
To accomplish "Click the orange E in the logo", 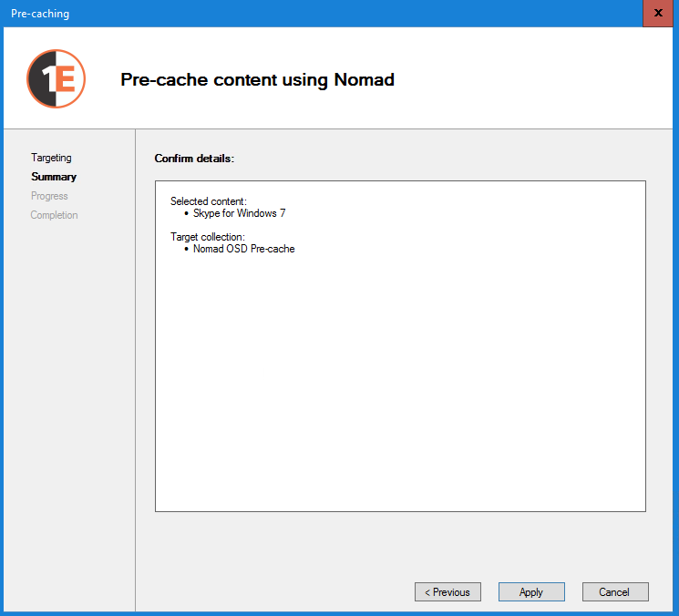I will (x=66, y=79).
